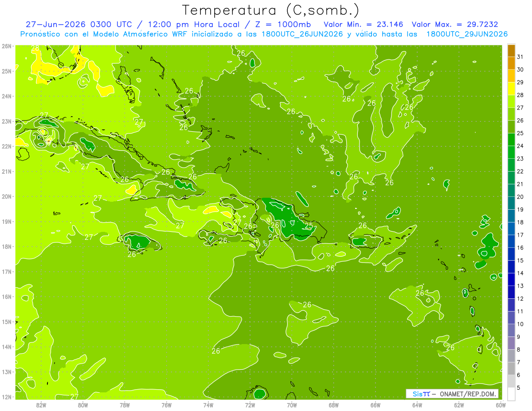Click the 82W longitude axis label

coord(41,405)
